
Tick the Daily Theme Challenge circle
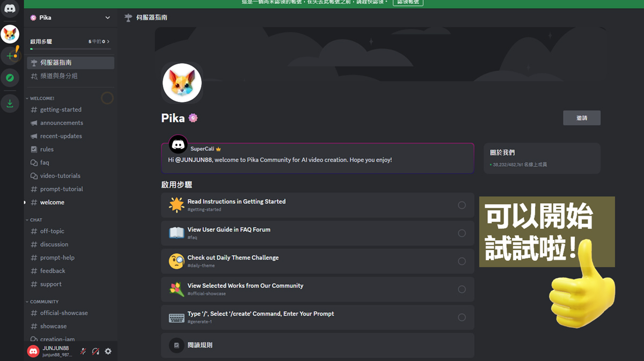462,261
